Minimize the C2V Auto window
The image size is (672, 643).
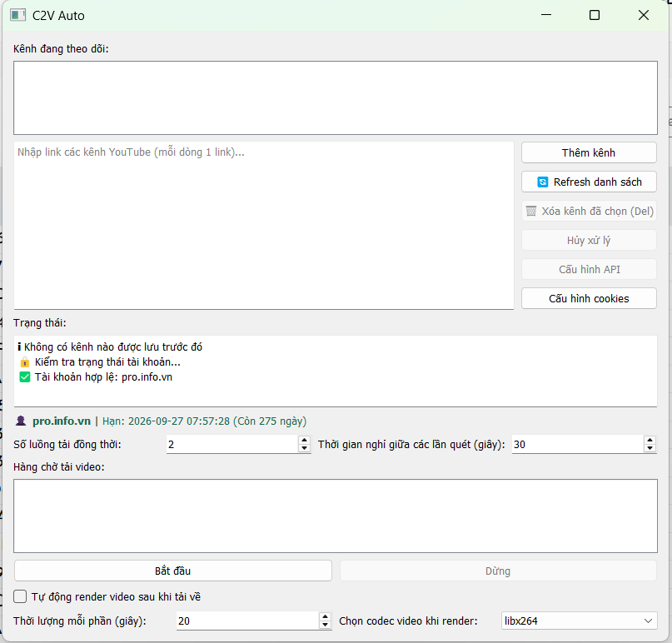tap(546, 15)
